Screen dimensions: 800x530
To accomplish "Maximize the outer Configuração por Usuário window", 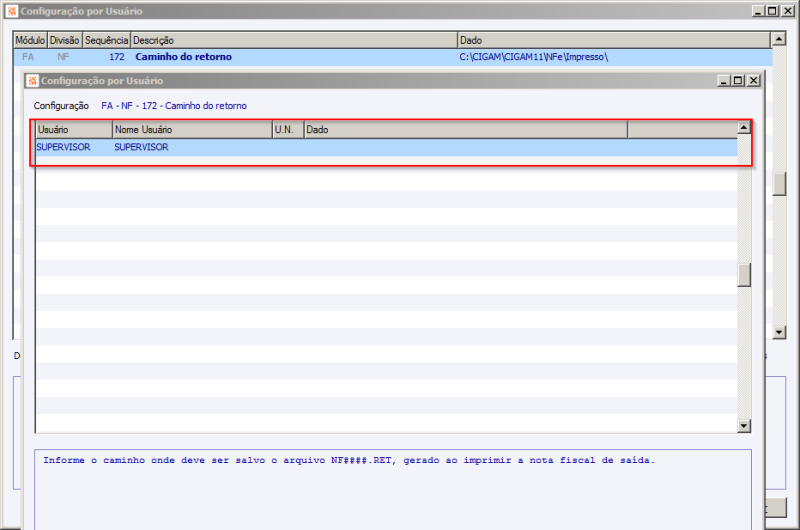I will click(x=772, y=11).
